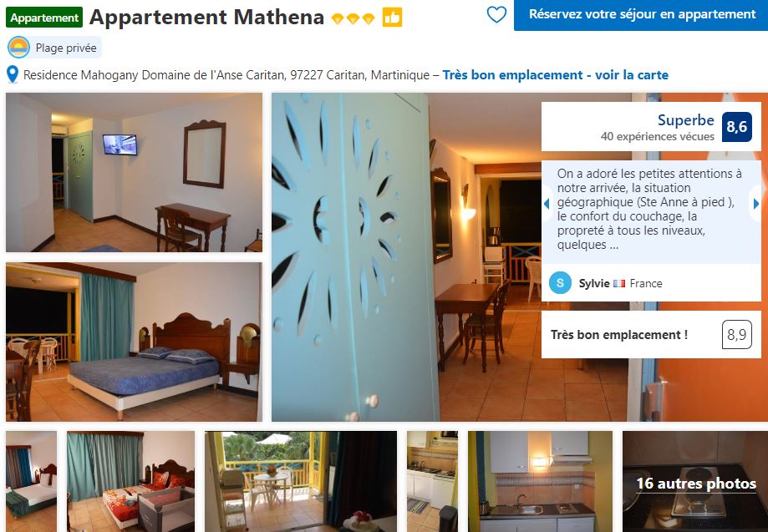Click the yellow star rating icons
This screenshot has height=532, width=768.
(x=353, y=18)
